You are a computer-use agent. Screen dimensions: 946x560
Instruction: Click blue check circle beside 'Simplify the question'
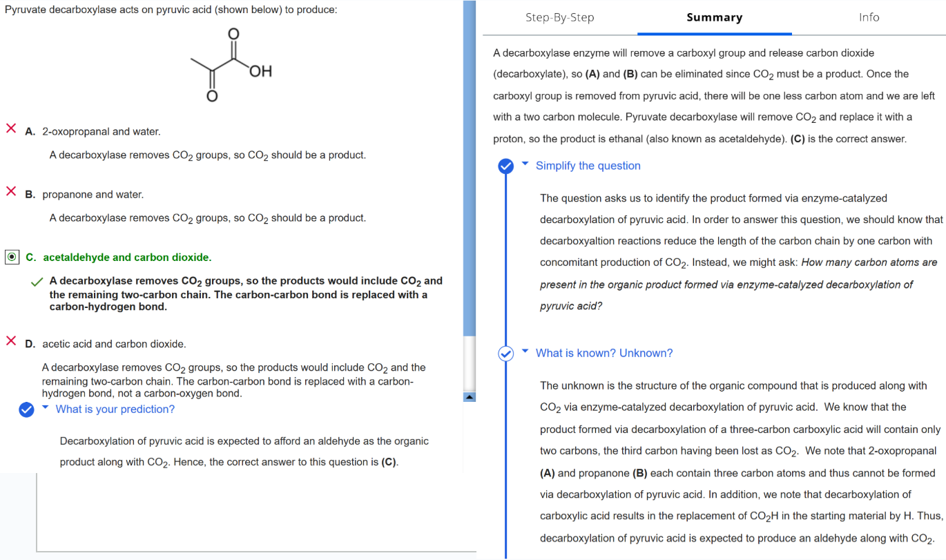[506, 166]
